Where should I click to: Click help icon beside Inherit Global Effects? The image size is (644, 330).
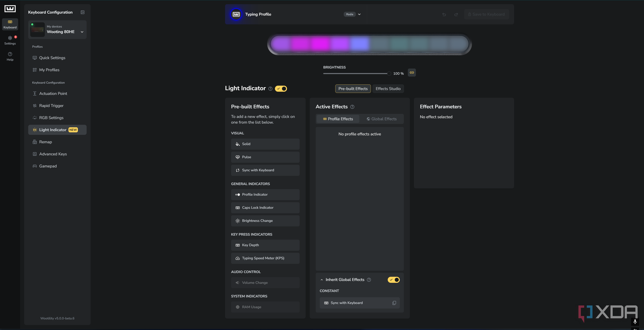[369, 280]
